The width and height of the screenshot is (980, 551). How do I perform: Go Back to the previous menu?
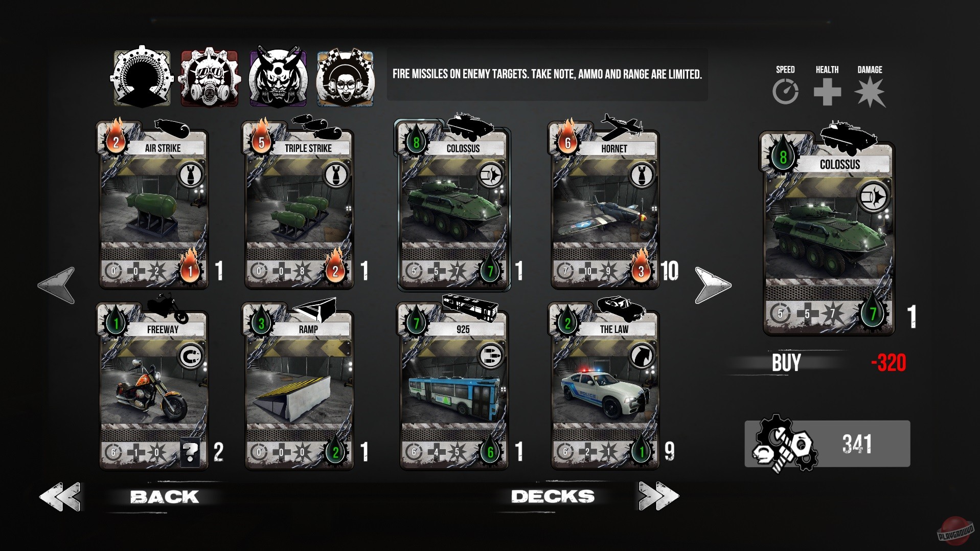click(164, 497)
